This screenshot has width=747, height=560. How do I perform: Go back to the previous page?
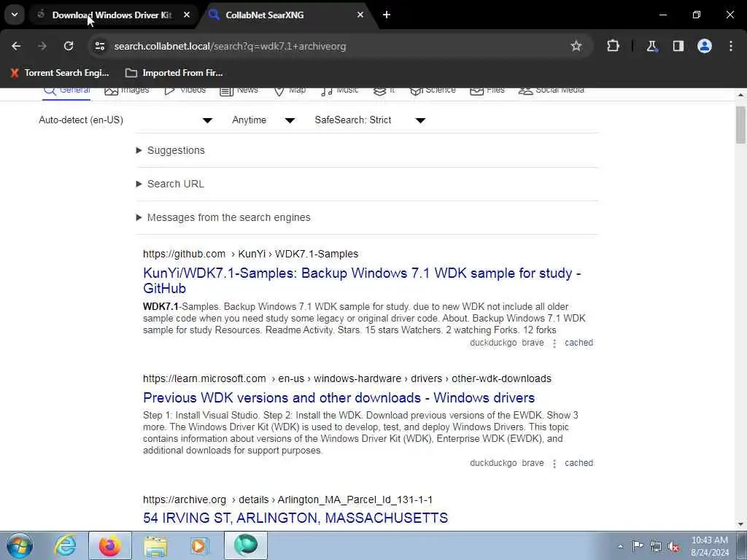16,46
